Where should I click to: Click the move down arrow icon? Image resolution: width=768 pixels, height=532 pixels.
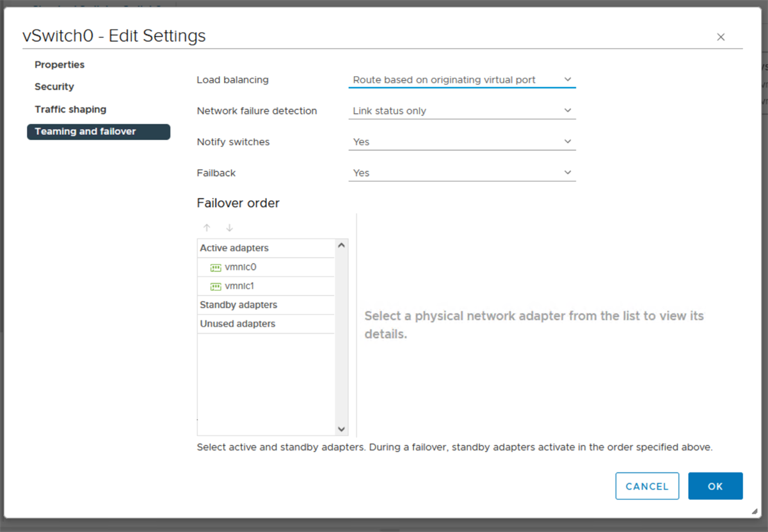click(x=230, y=228)
